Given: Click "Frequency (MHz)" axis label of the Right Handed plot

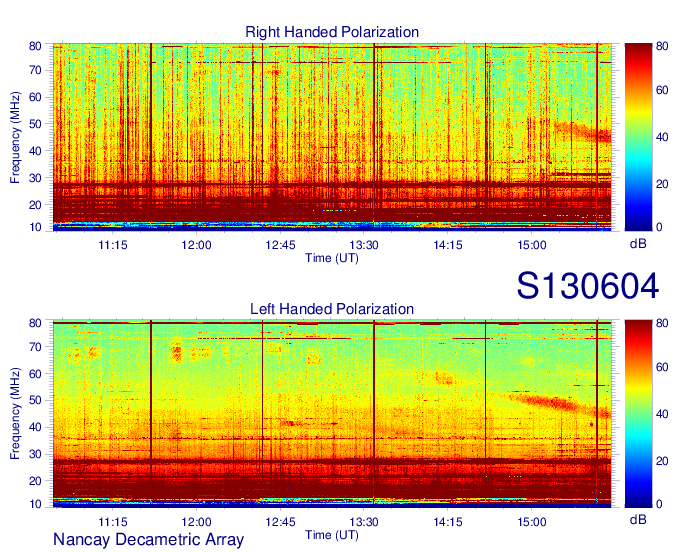Looking at the screenshot, I should 15,137.
